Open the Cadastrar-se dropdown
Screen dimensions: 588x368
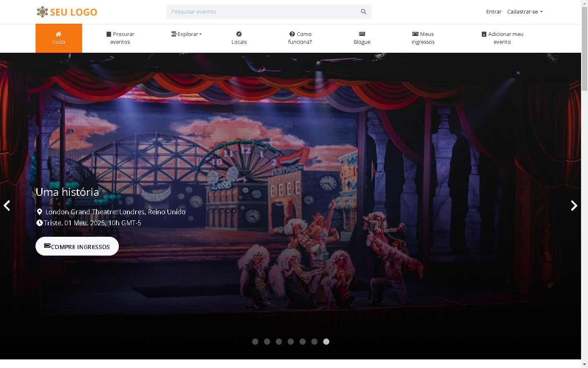point(525,12)
